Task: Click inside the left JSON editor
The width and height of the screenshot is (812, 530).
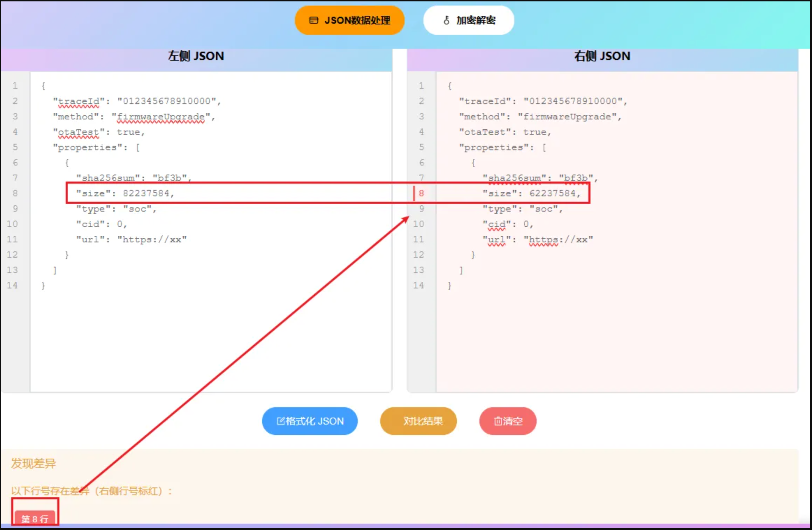Action: tap(210, 332)
